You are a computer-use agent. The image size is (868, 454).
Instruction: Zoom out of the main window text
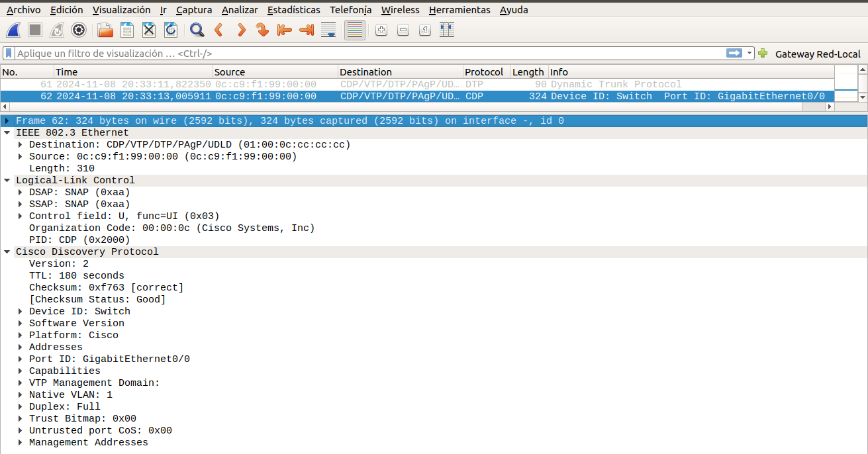(x=403, y=30)
